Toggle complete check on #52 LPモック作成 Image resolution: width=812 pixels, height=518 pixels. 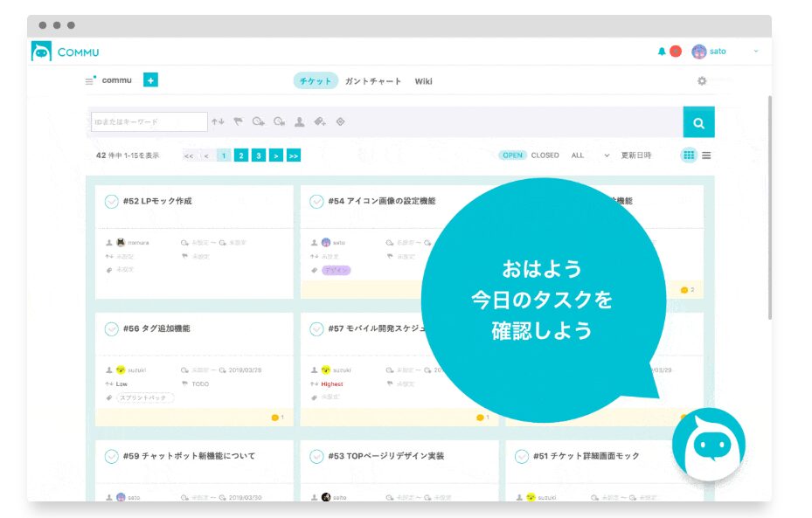tap(111, 201)
